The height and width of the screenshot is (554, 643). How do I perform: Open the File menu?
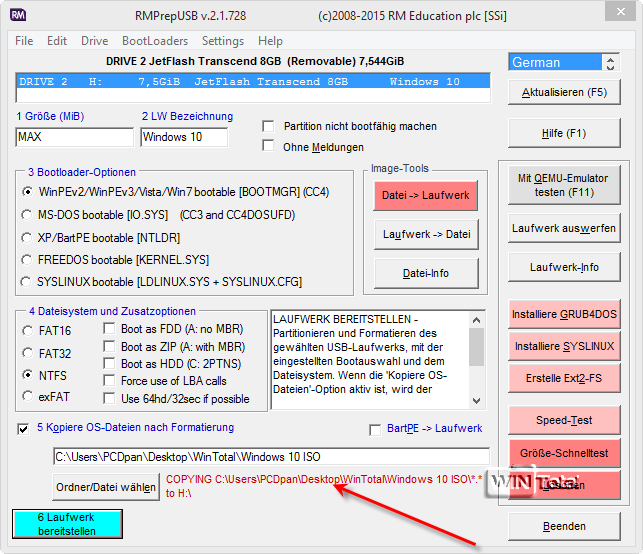tap(24, 41)
